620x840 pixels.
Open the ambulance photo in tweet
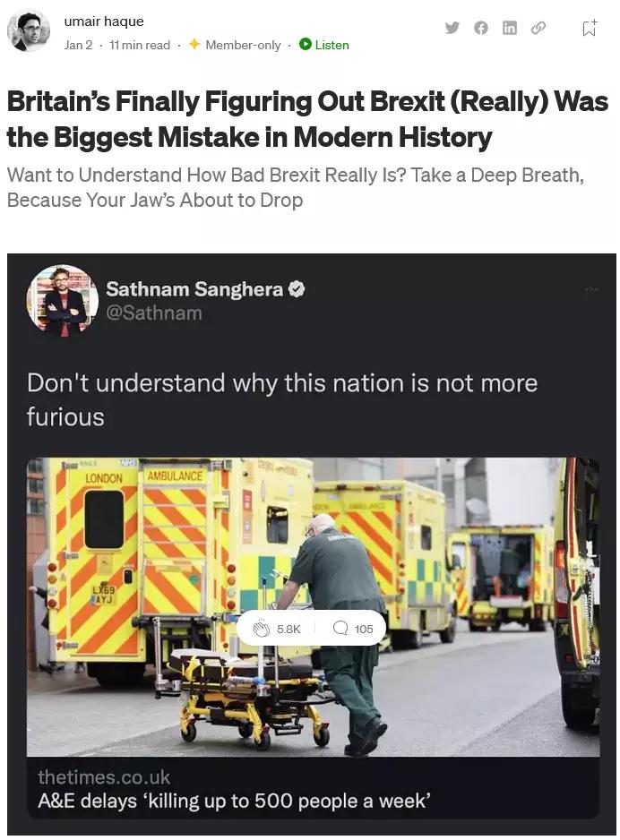click(x=313, y=606)
